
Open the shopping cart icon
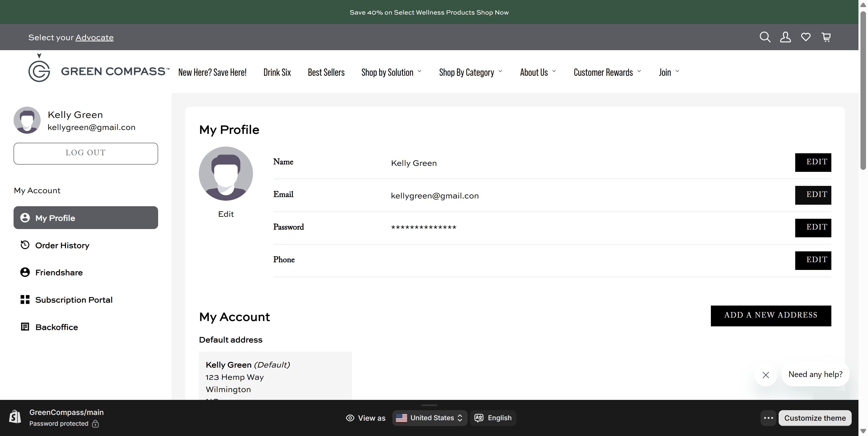(x=826, y=37)
